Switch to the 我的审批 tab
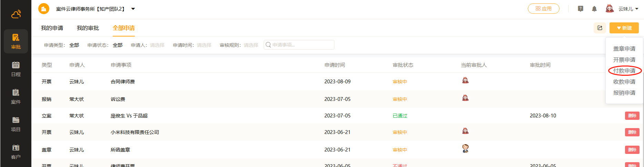644x167 pixels. click(x=88, y=28)
